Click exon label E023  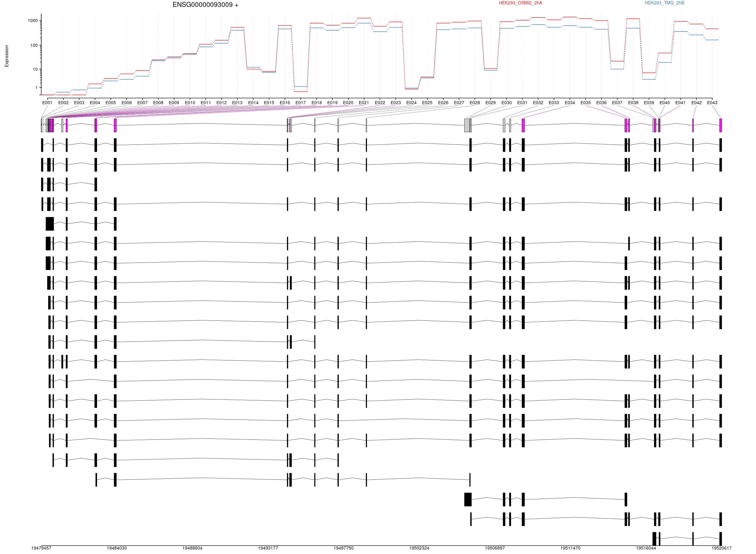(396, 103)
